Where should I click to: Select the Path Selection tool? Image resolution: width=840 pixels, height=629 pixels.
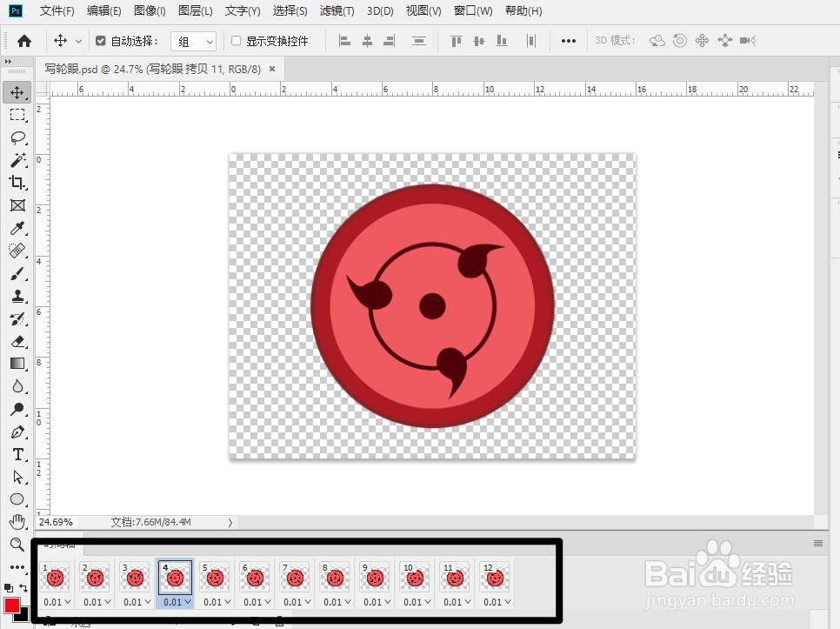[x=17, y=477]
